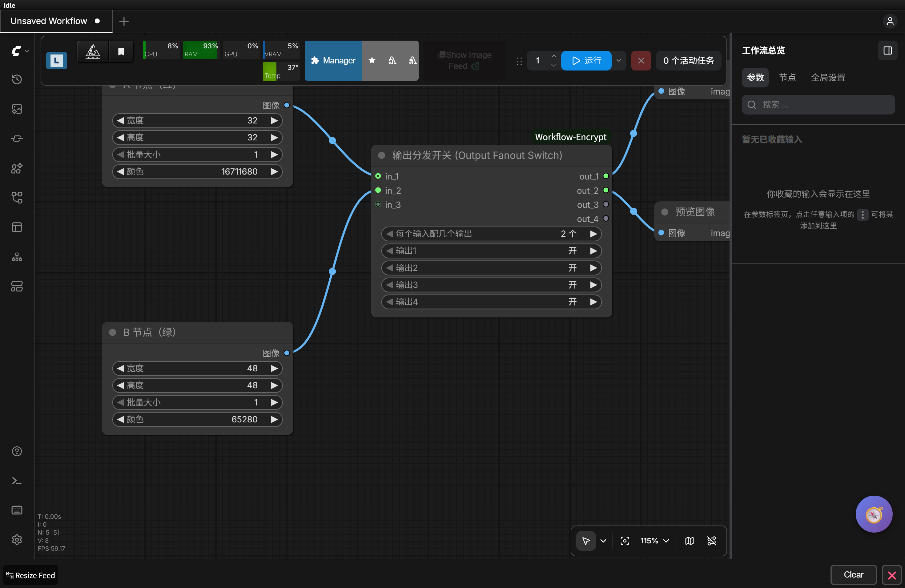Click the 搜索 search field
The image size is (905, 588).
818,105
